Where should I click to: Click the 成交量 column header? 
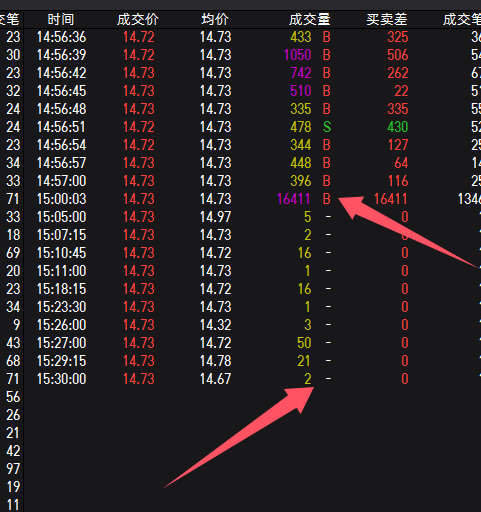pyautogui.click(x=309, y=20)
